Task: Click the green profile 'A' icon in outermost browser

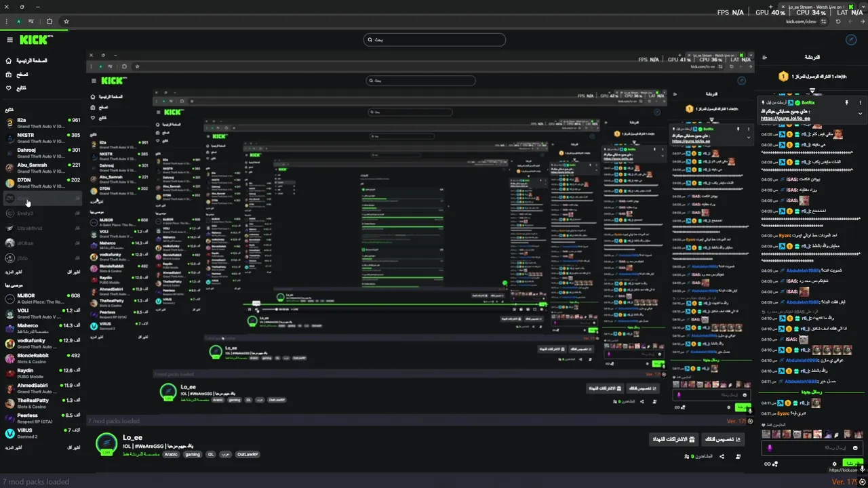Action: tap(19, 21)
